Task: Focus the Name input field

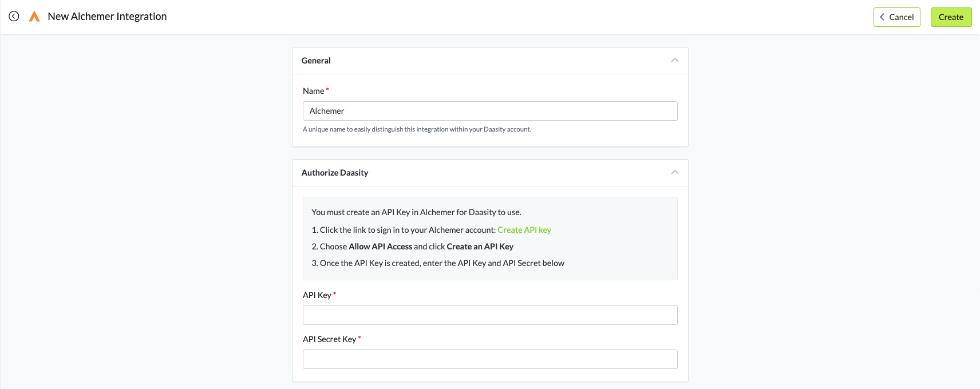Action: (489, 111)
